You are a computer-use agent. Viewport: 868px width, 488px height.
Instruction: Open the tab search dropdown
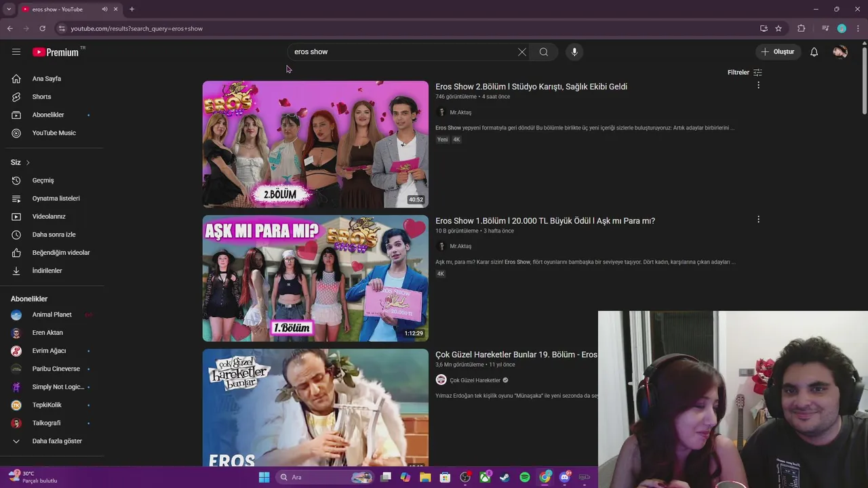click(x=8, y=9)
